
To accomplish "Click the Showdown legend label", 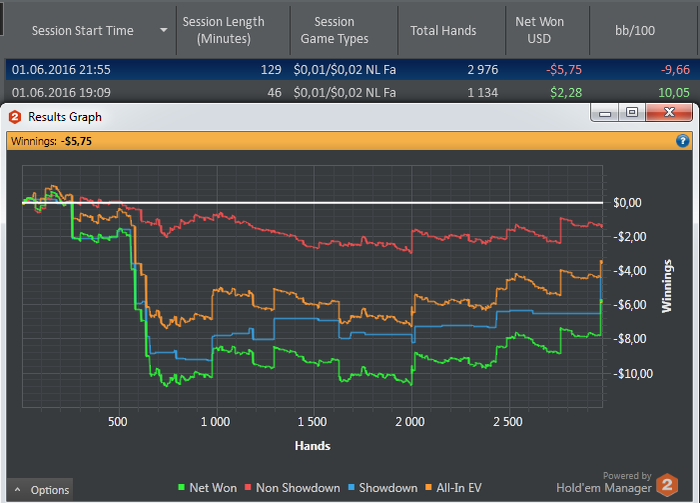I will (x=388, y=488).
